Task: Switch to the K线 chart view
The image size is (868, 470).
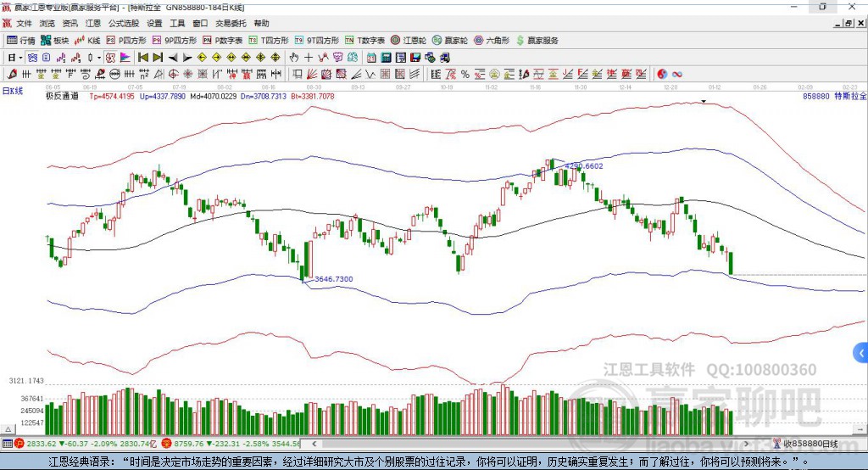Action: [x=87, y=41]
